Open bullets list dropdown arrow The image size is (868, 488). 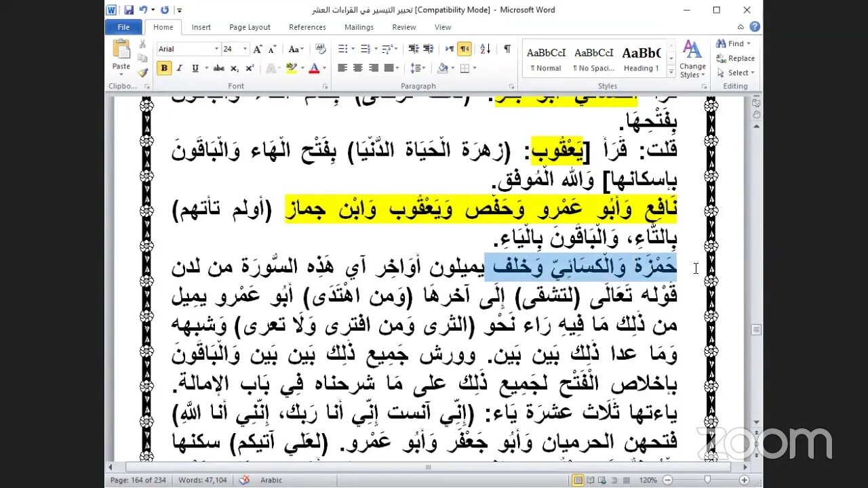point(352,49)
